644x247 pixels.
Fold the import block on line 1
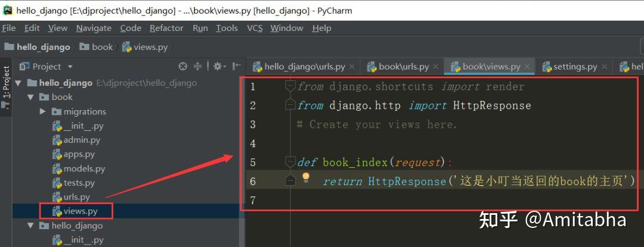[290, 86]
